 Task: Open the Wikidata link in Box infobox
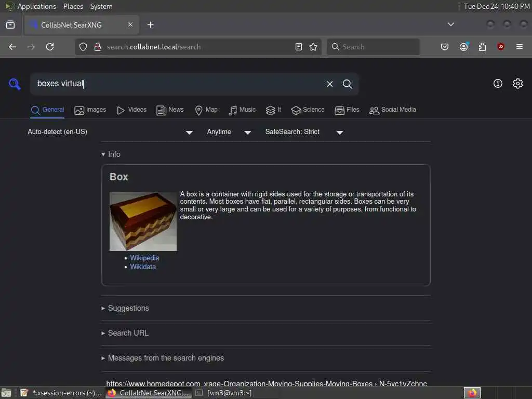coord(143,267)
